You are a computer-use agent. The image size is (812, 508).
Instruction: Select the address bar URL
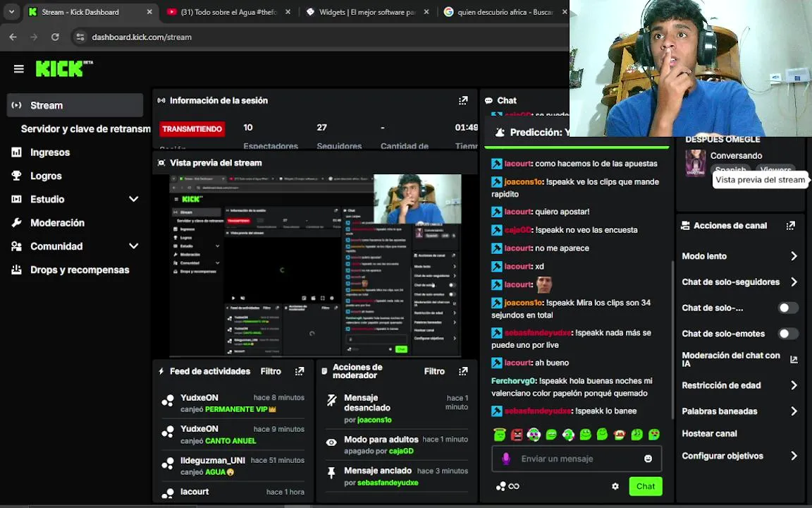pos(142,37)
